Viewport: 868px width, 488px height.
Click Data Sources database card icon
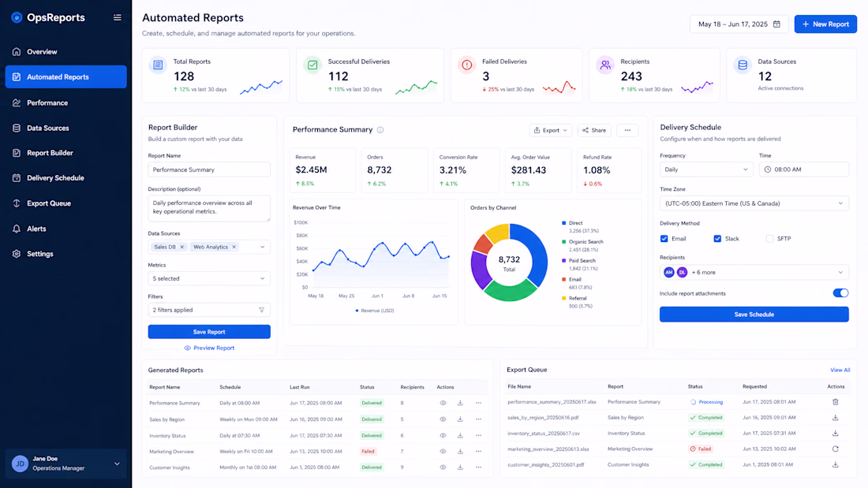coord(743,65)
